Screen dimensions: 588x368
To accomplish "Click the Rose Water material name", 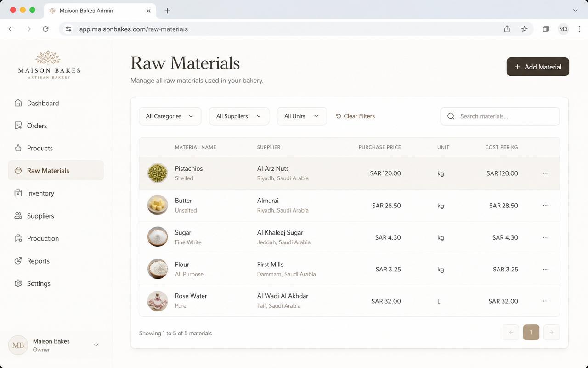I will (191, 296).
